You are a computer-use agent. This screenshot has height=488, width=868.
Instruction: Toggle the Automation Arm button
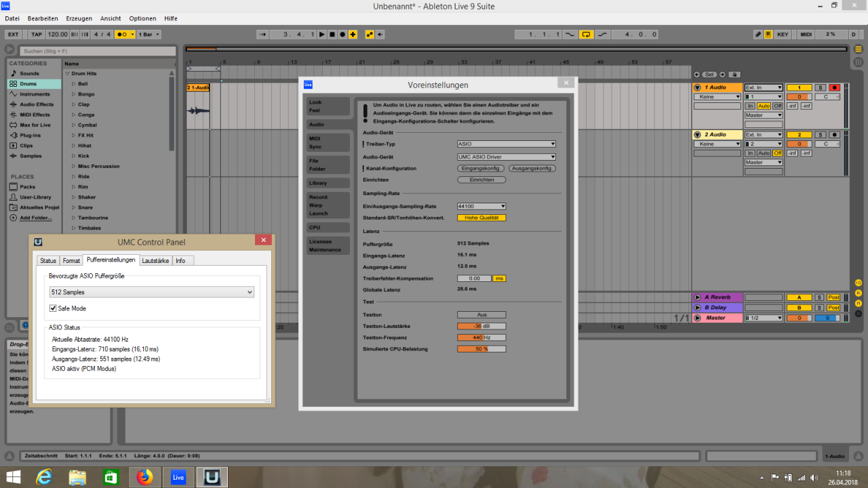tap(370, 34)
